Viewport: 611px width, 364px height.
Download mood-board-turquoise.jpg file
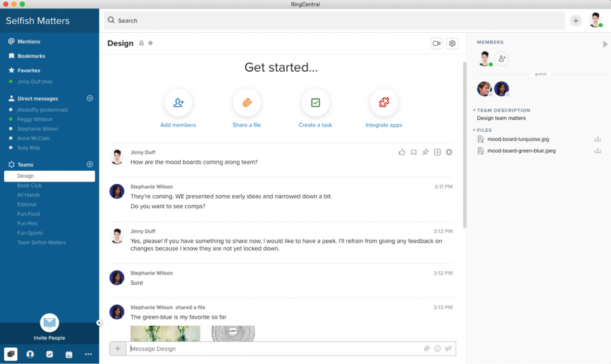tap(597, 139)
